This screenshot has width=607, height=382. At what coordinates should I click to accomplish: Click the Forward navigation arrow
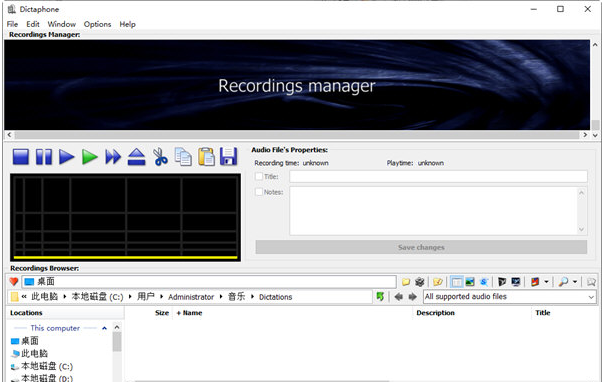point(413,297)
